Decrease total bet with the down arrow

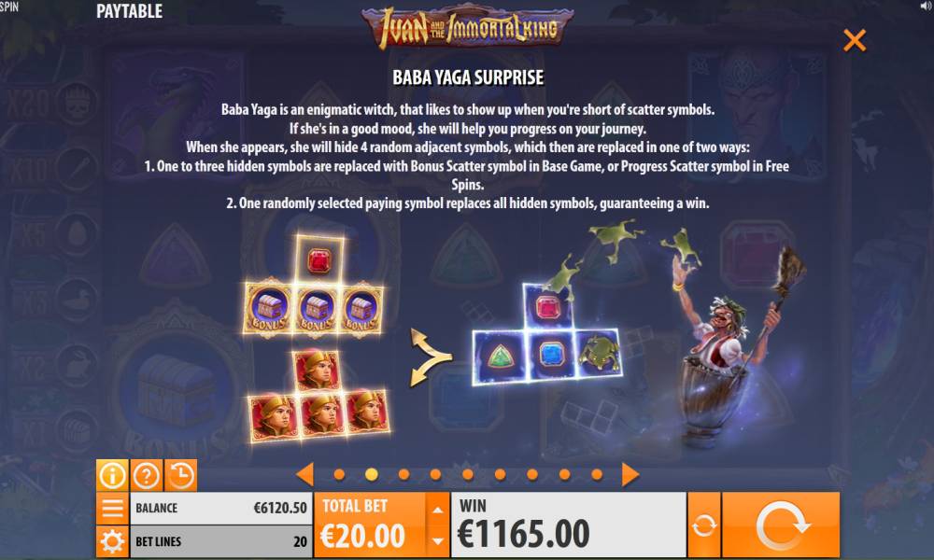click(438, 541)
